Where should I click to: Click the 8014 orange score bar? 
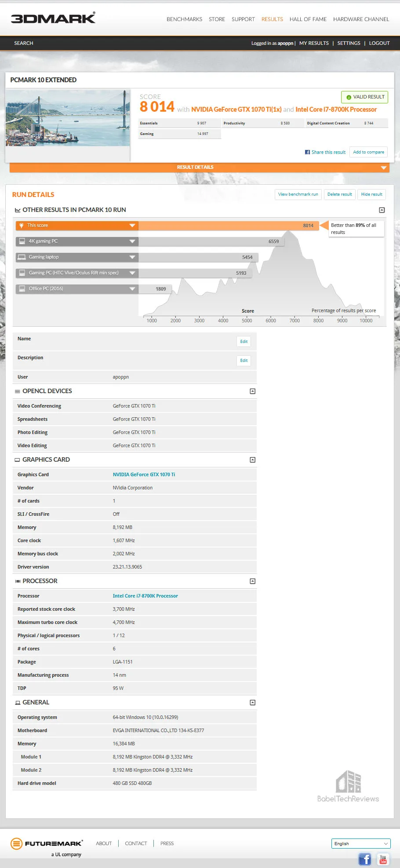(229, 226)
